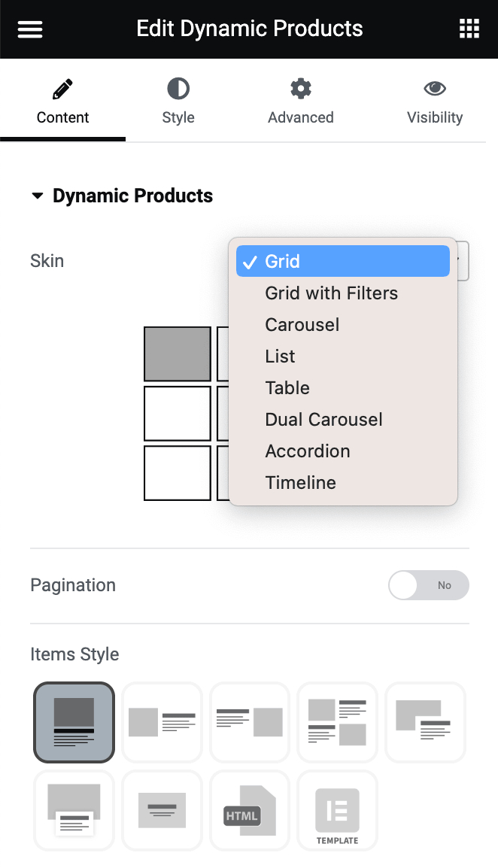Select the image-left with text item style
498x868 pixels.
(162, 722)
